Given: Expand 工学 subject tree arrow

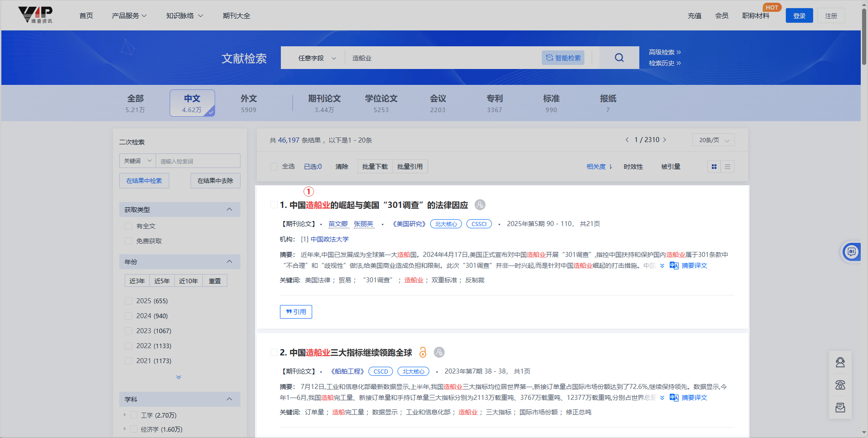Looking at the screenshot, I should (x=125, y=415).
